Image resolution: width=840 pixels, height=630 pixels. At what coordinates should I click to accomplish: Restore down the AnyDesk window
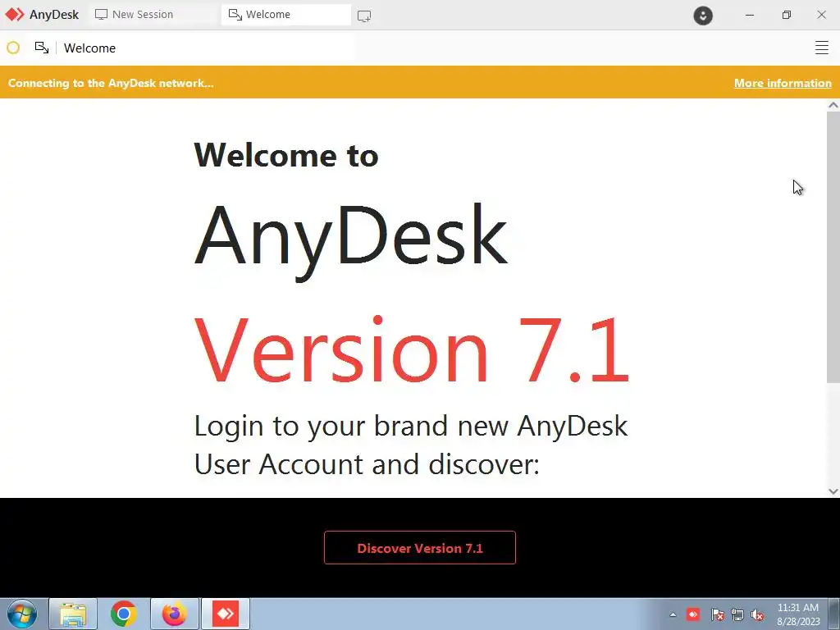(786, 15)
